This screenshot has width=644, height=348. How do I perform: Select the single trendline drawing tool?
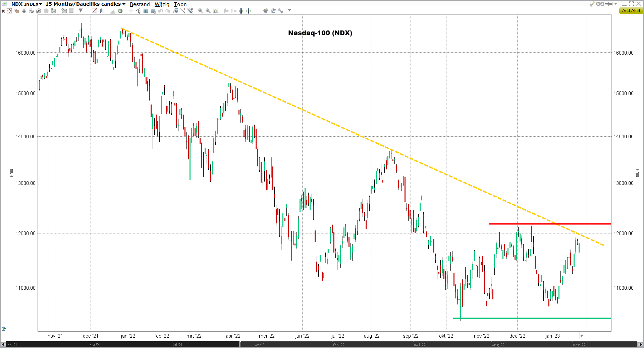coord(183,11)
